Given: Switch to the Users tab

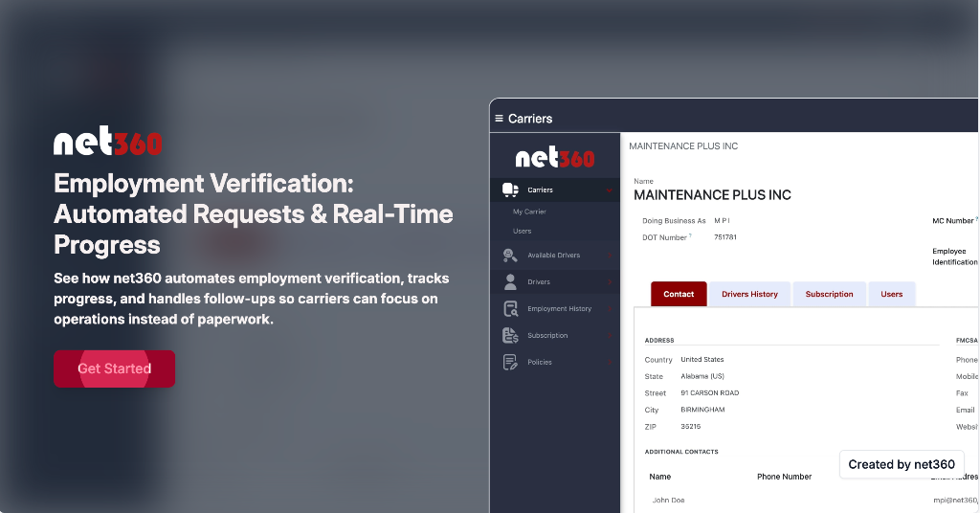Looking at the screenshot, I should click(891, 294).
